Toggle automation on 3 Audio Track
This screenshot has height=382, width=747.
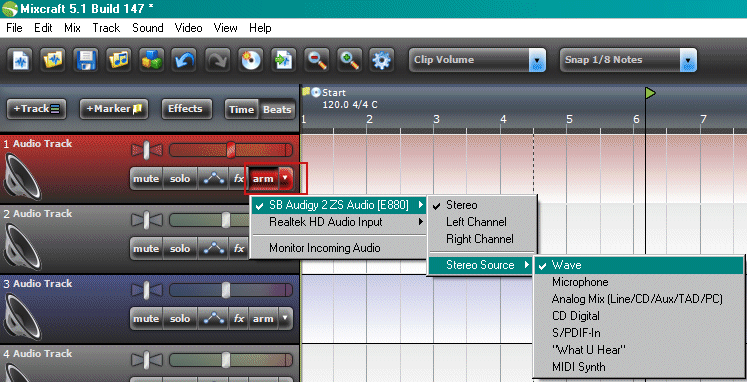[x=214, y=319]
